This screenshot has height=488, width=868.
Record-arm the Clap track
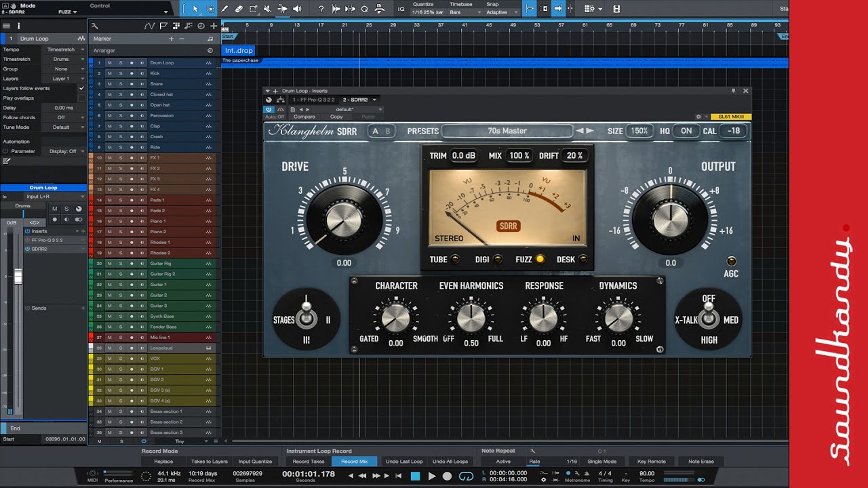coord(131,126)
